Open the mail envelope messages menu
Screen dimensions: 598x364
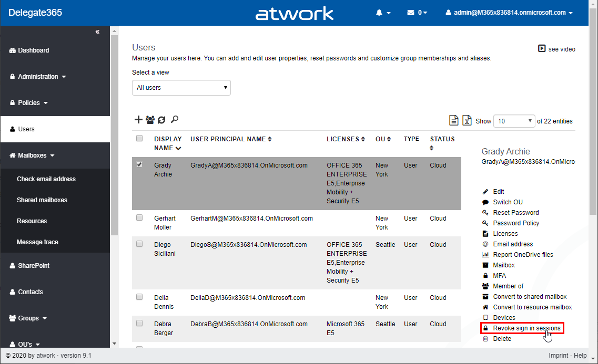click(x=417, y=13)
